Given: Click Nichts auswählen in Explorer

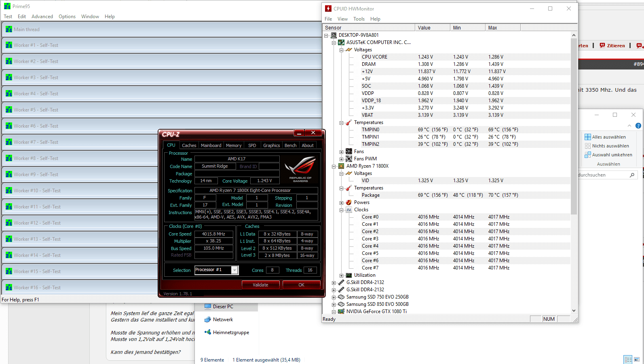Looking at the screenshot, I should pyautogui.click(x=610, y=146).
